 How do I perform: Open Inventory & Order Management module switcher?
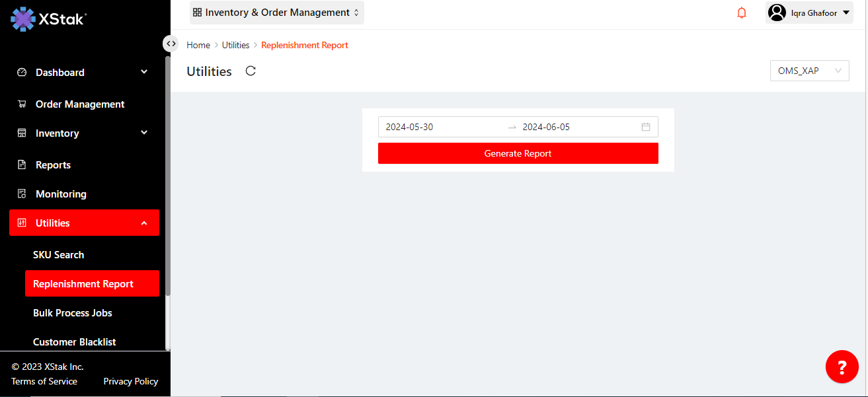point(276,13)
